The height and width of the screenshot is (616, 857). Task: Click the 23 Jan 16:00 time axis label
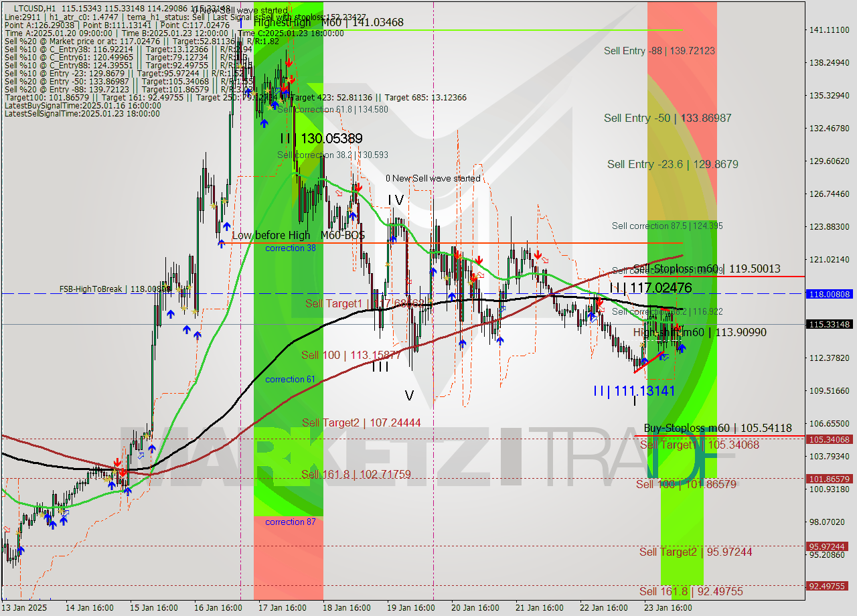[x=668, y=608]
